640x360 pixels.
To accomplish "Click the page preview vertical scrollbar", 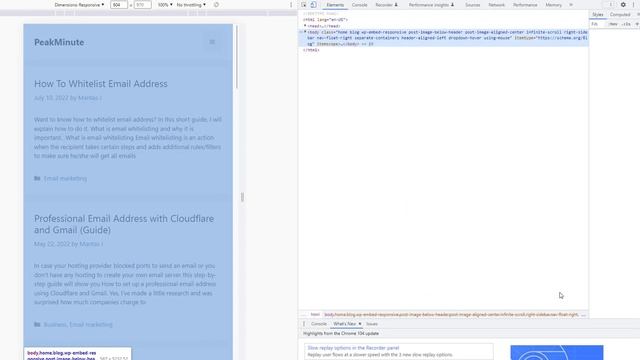I will tap(237, 57).
